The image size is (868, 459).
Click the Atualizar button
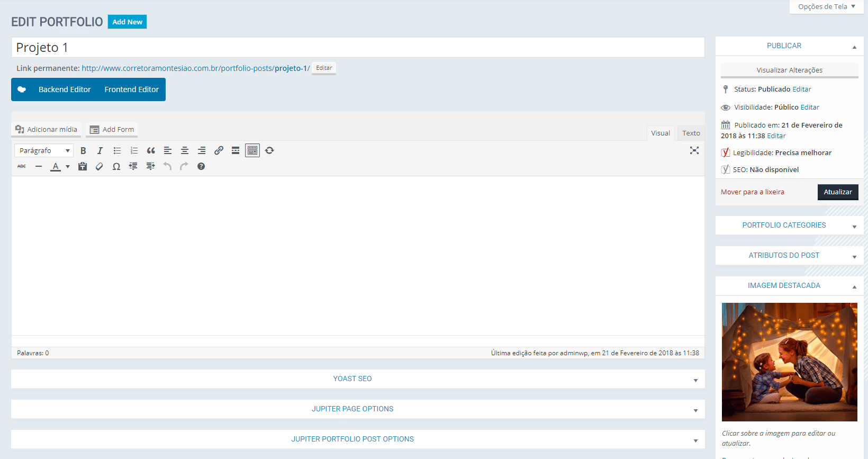(x=838, y=192)
